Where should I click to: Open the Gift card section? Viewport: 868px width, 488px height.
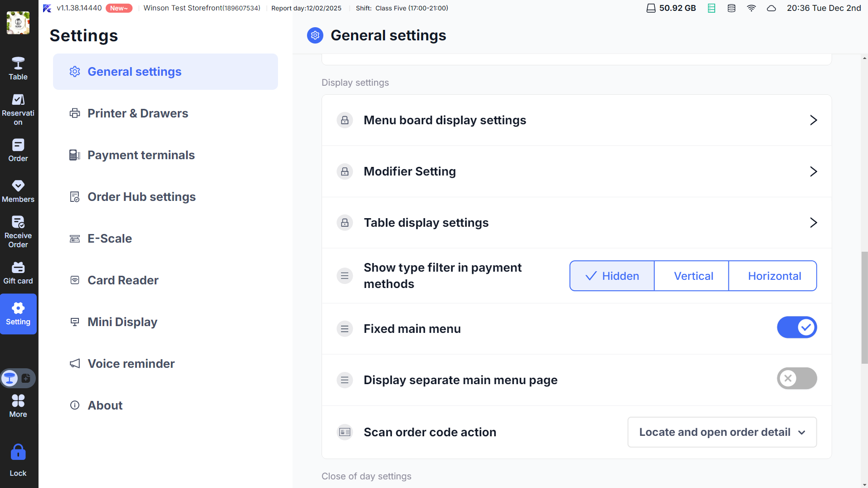tap(18, 273)
